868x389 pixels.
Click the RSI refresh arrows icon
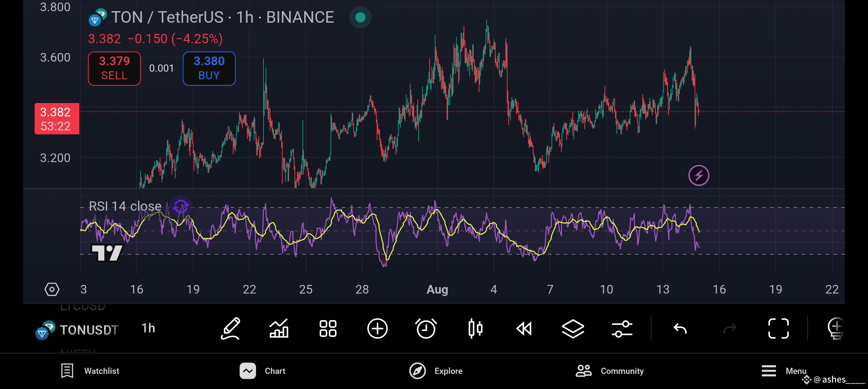click(181, 206)
